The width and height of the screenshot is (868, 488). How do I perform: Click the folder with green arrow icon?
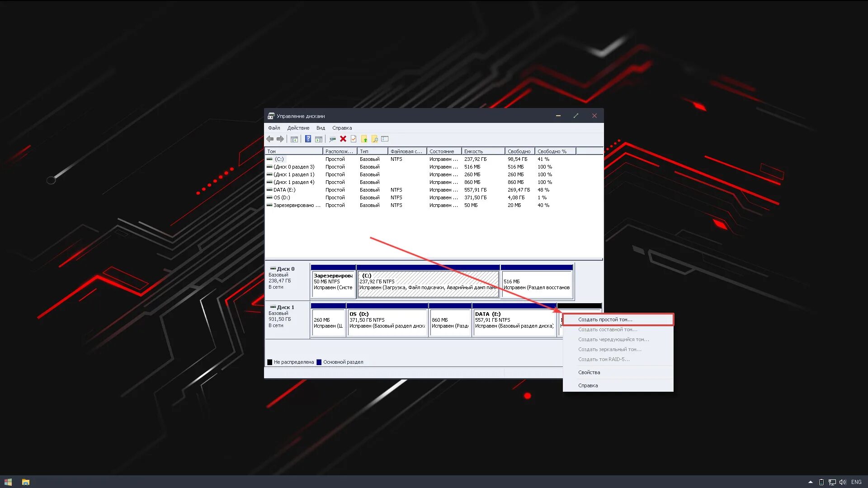tap(364, 139)
